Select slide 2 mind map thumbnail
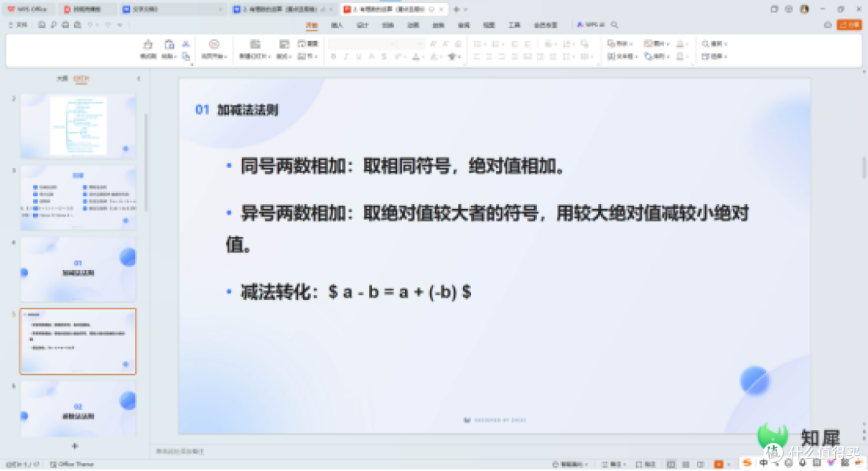The width and height of the screenshot is (868, 471). click(78, 126)
